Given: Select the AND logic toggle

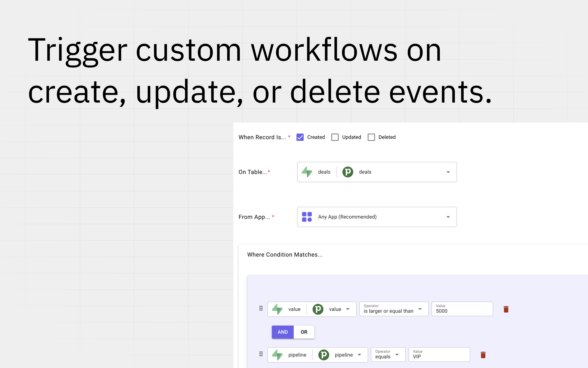Looking at the screenshot, I should (x=283, y=332).
